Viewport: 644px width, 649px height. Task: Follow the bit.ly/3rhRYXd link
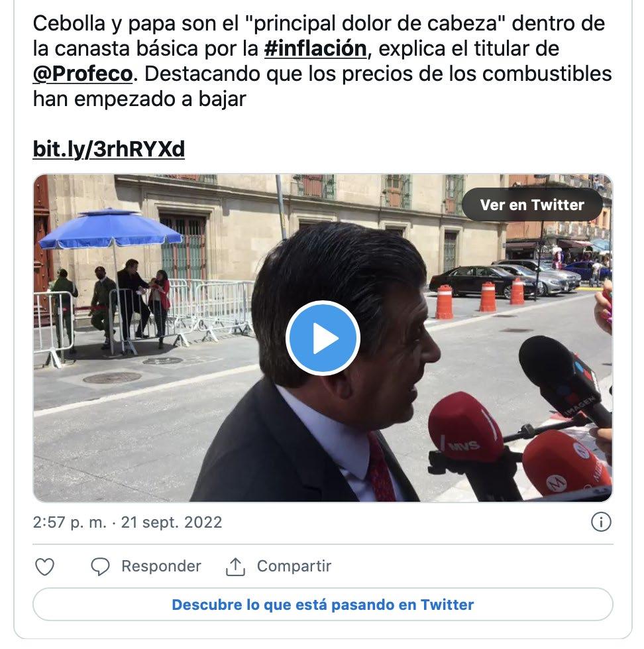click(x=109, y=149)
